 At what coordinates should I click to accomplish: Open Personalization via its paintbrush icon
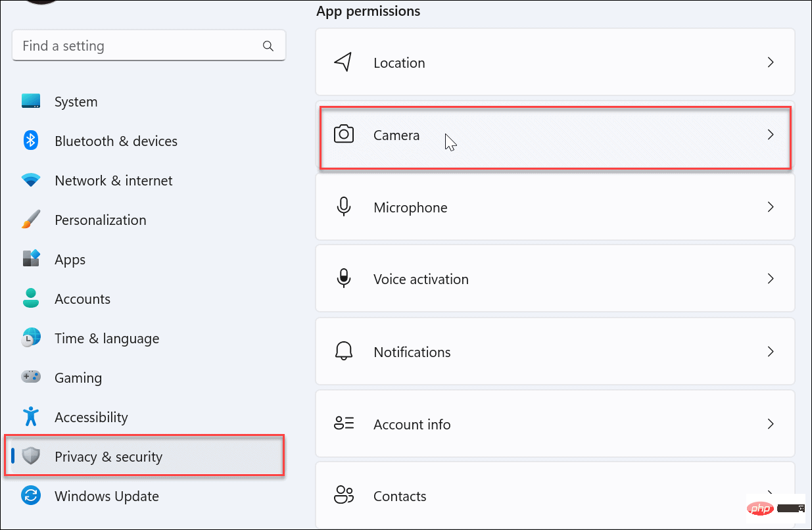31,220
